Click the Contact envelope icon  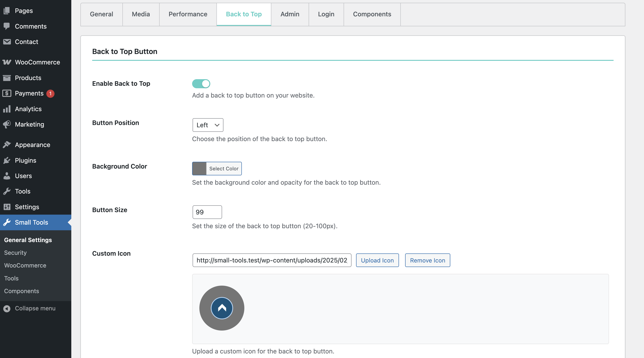click(7, 42)
